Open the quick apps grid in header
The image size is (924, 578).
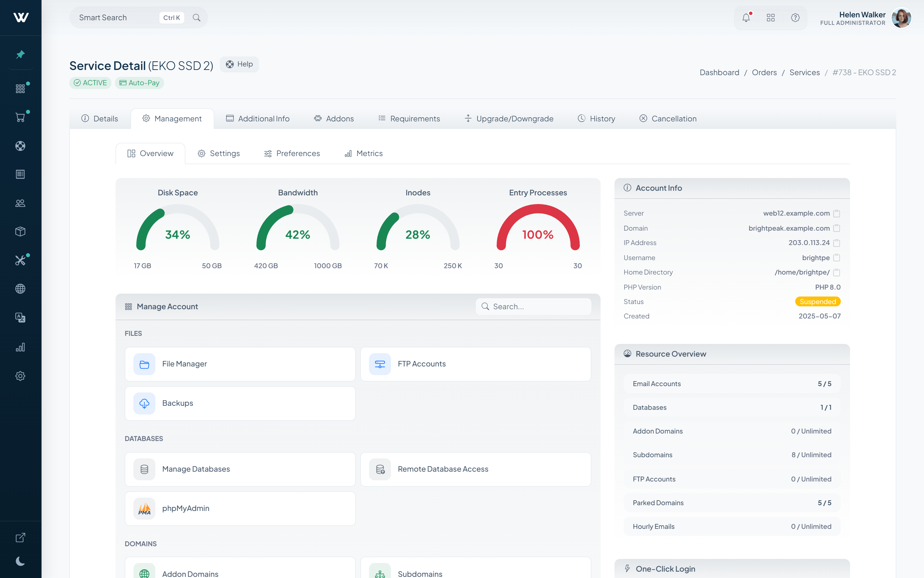click(x=770, y=18)
